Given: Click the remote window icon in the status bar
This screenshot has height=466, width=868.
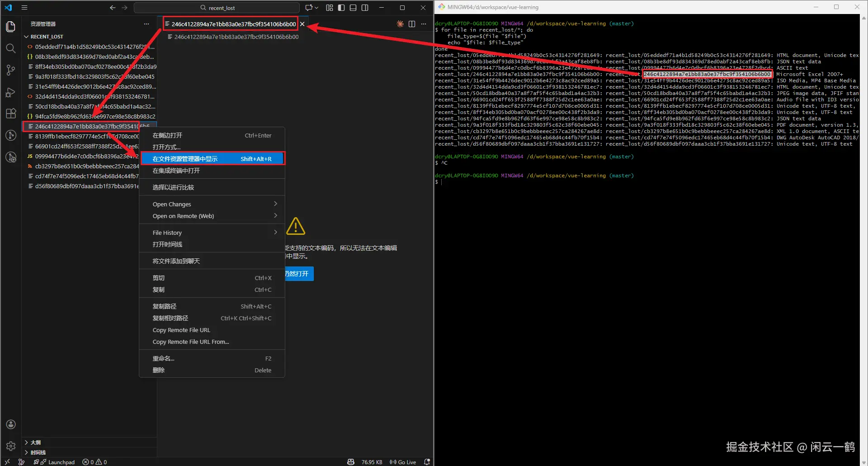Looking at the screenshot, I should click(x=7, y=462).
